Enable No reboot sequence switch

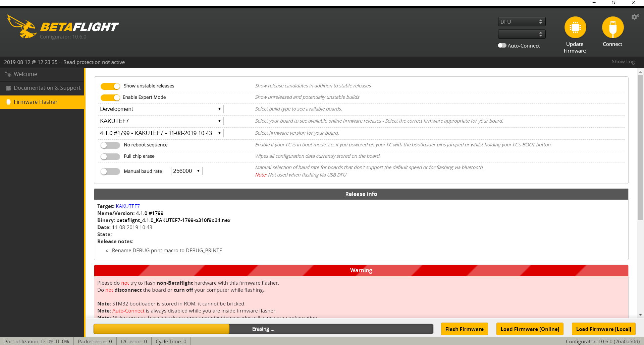tap(110, 145)
